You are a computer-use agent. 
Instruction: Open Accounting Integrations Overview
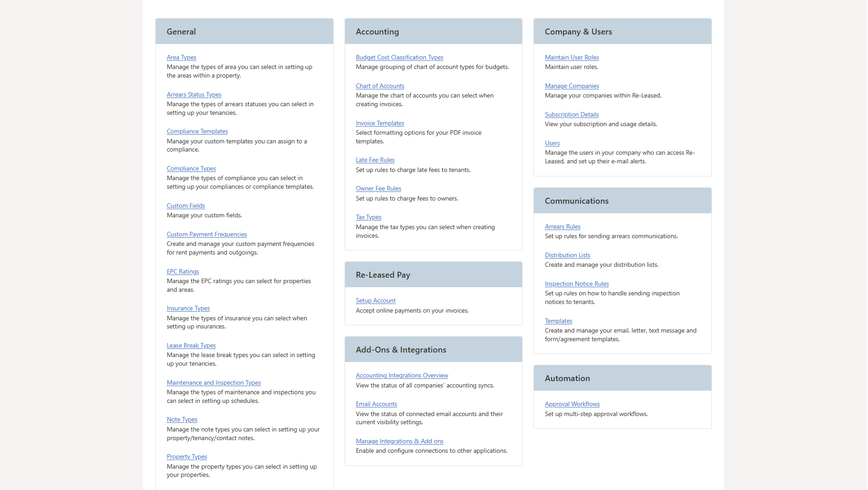[402, 375]
